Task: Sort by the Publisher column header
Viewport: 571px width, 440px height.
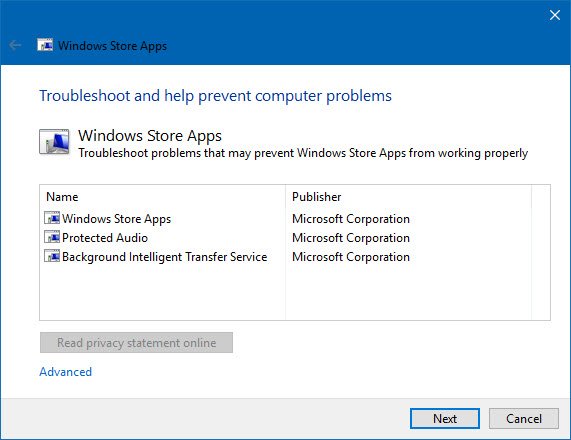Action: 408,197
